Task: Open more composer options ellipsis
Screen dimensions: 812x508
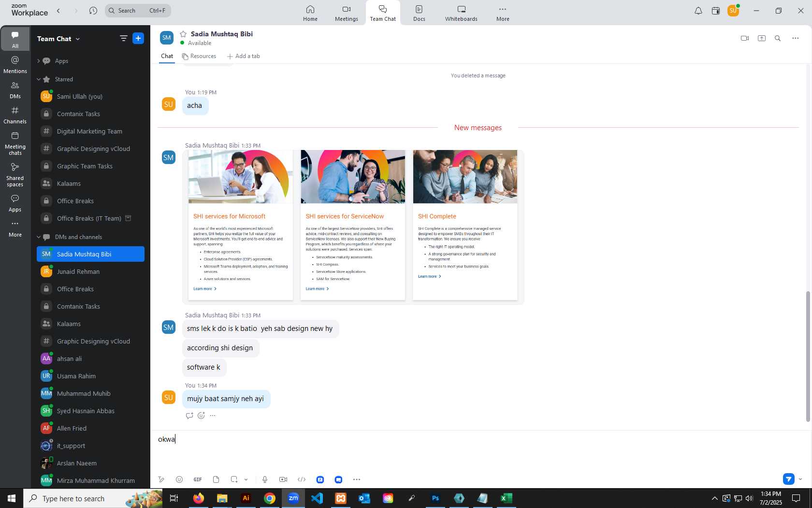Action: (357, 479)
